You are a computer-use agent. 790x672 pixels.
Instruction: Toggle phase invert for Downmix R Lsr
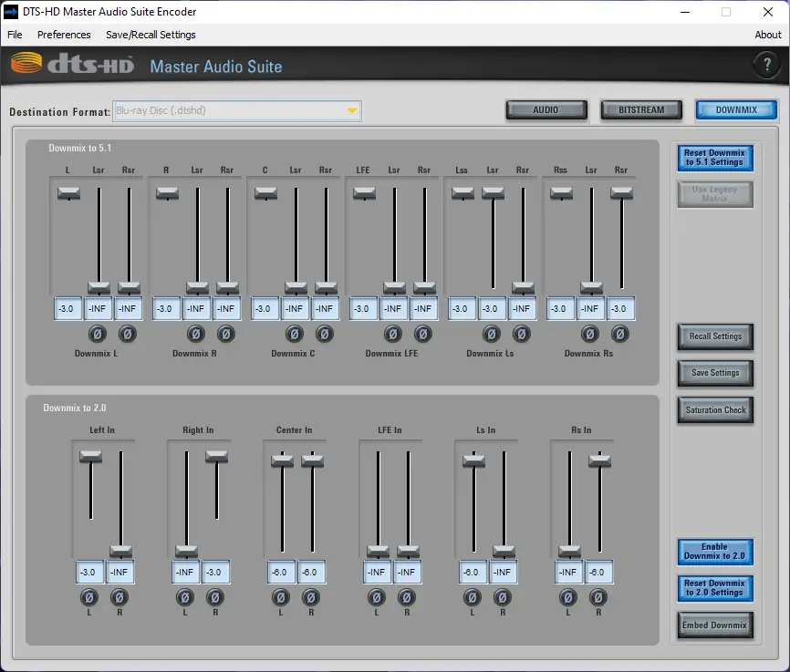coord(196,334)
